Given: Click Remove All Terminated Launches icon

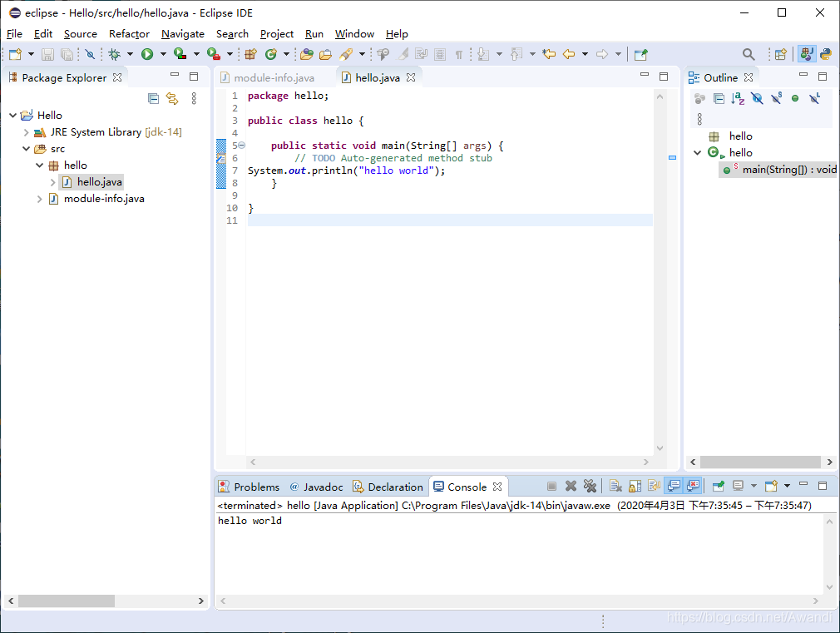Looking at the screenshot, I should pos(590,486).
